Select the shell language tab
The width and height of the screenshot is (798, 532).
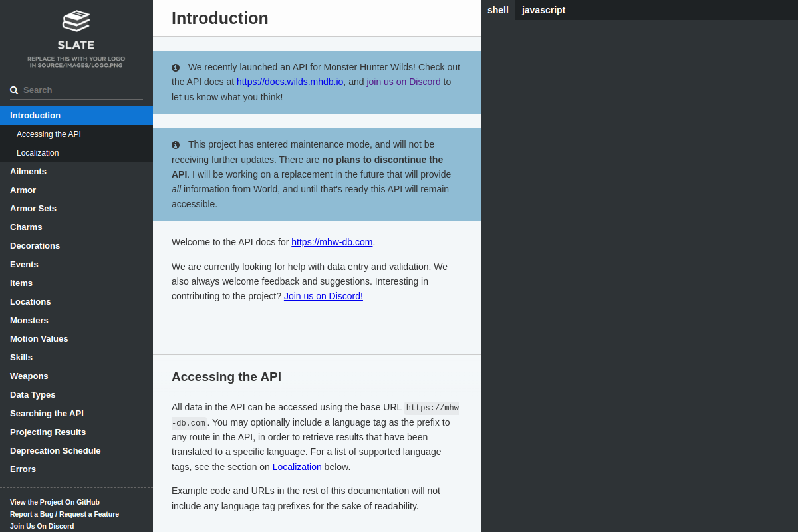(x=498, y=10)
